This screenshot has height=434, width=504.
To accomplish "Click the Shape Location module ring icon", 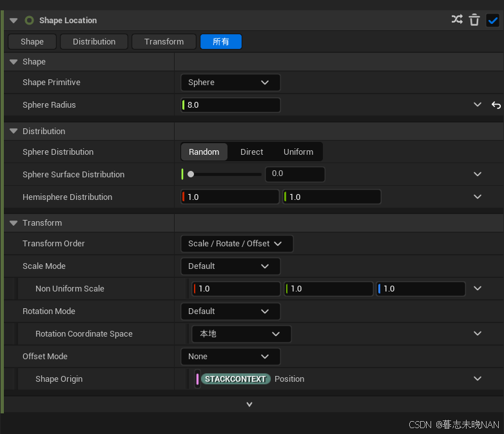I will 29,21.
